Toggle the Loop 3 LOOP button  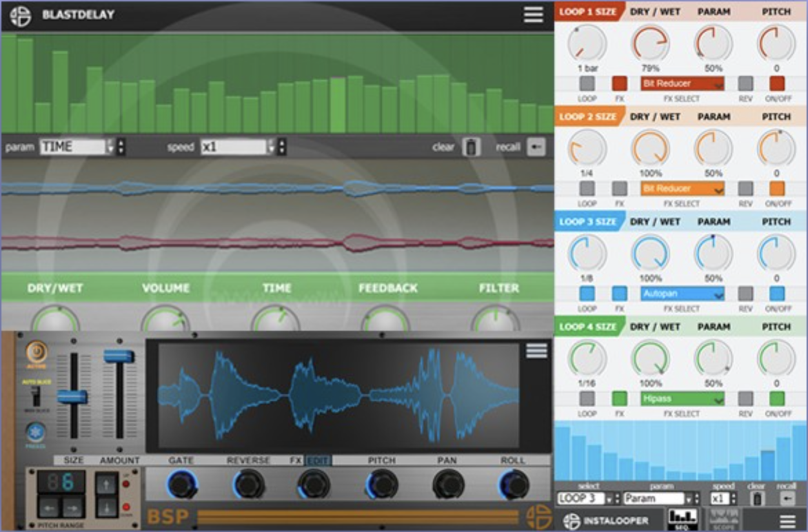click(x=587, y=294)
